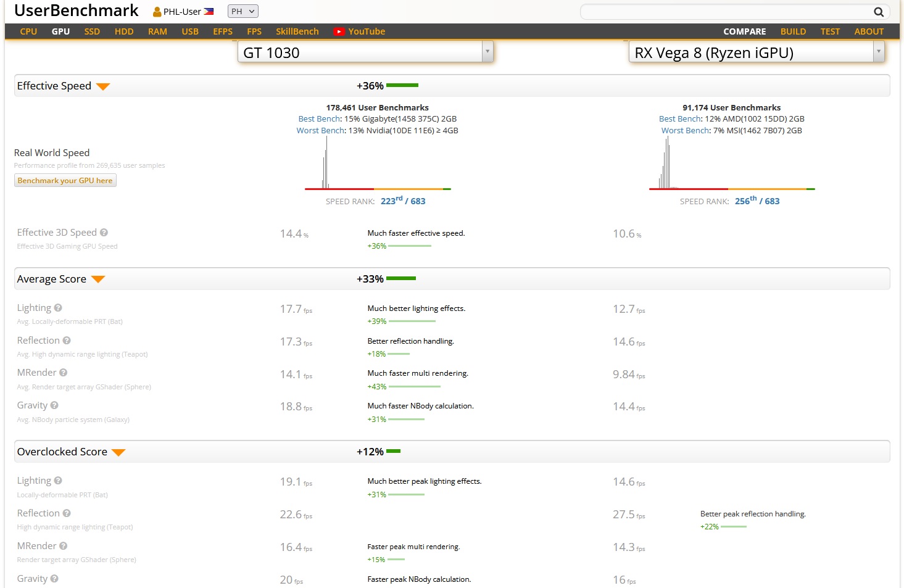
Task: Click Much faster multi rendering text
Action: pyautogui.click(x=418, y=373)
